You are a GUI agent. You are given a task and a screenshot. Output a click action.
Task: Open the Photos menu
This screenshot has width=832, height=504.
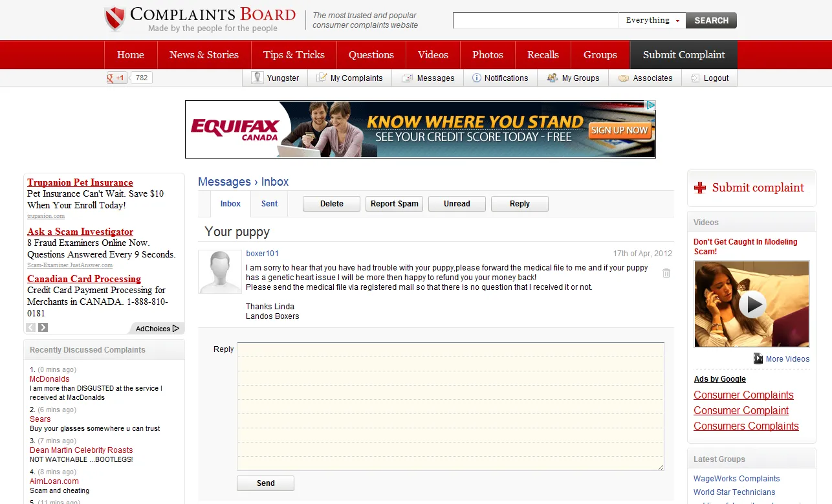coord(488,55)
